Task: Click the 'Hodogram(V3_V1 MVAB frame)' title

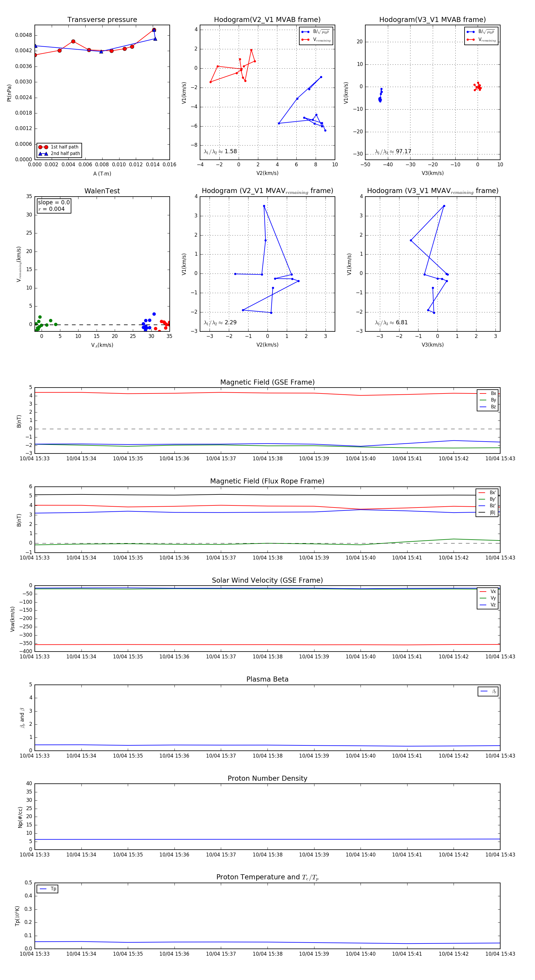Action: [432, 19]
